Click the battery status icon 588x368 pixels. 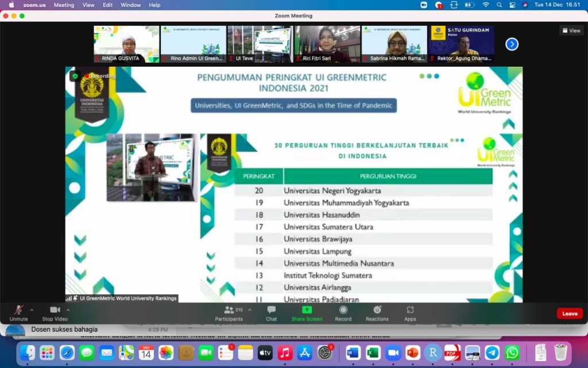pos(470,5)
